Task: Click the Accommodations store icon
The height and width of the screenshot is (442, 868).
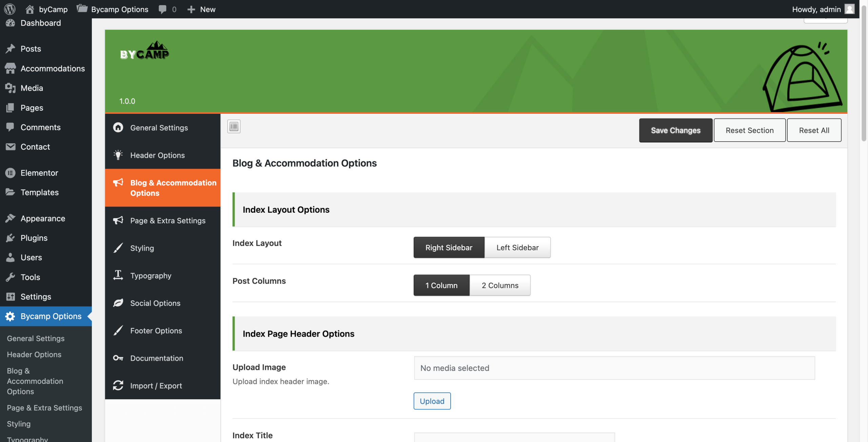Action: 11,68
